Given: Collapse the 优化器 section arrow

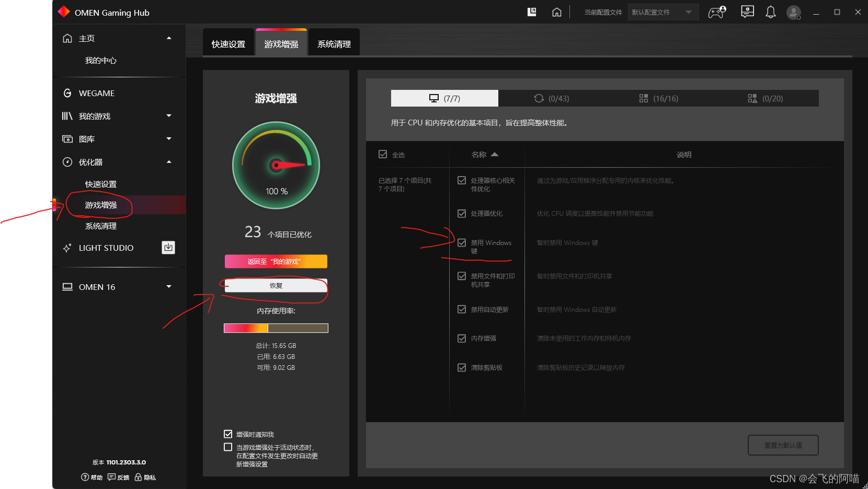Looking at the screenshot, I should coord(169,162).
